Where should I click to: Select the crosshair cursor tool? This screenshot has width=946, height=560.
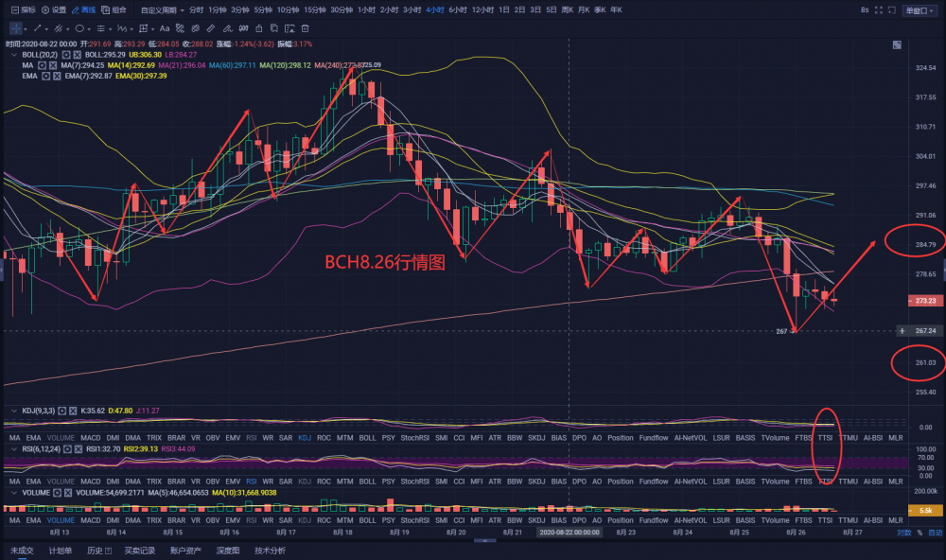click(x=16, y=28)
